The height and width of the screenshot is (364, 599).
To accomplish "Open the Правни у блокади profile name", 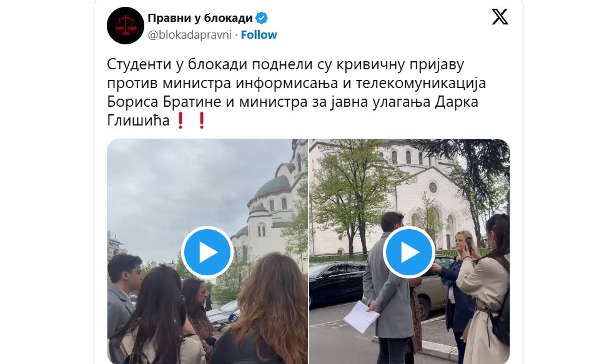I will (x=200, y=18).
